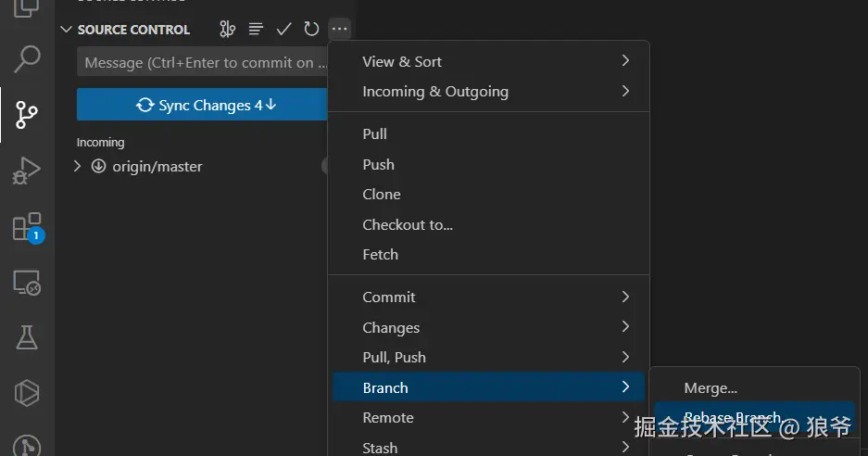
Task: Open the Testing flask icon
Action: click(27, 337)
